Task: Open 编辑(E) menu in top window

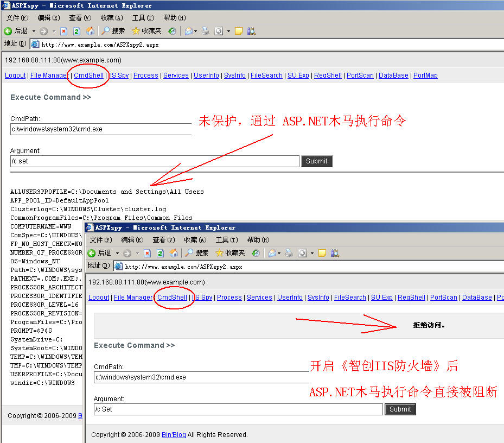Action: point(48,18)
